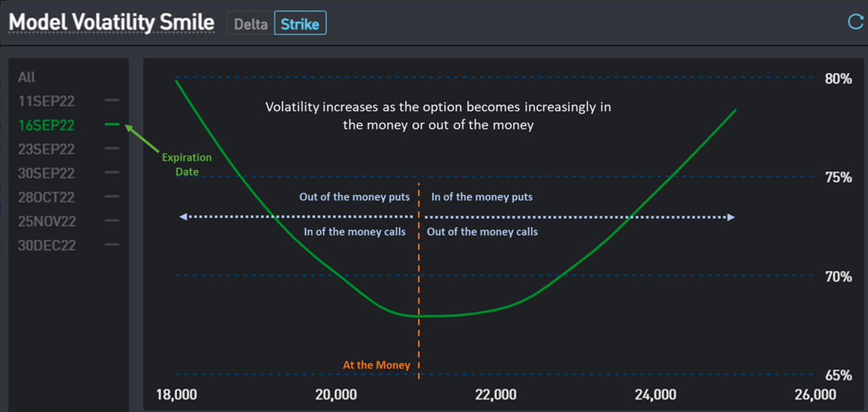Select the All expirations option
Screen dimensions: 868x412
coord(27,77)
